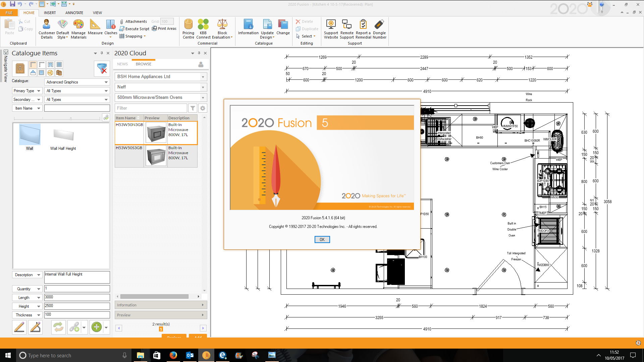The height and width of the screenshot is (362, 644).
Task: Open the Neff brand dropdown
Action: coord(203,87)
